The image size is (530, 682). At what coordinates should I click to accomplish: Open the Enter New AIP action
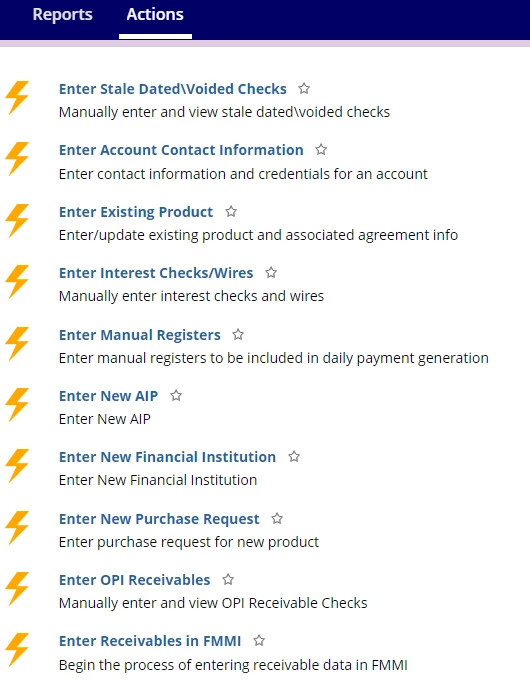(108, 396)
